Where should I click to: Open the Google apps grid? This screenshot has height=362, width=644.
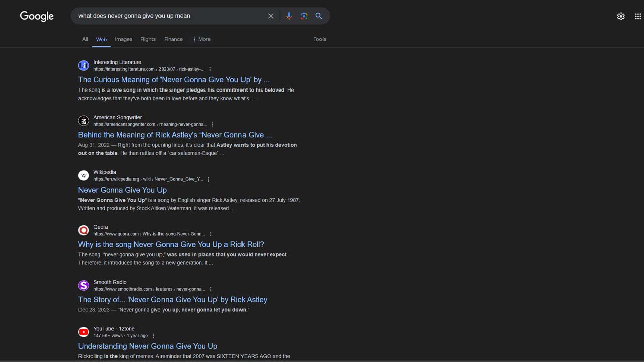[638, 16]
